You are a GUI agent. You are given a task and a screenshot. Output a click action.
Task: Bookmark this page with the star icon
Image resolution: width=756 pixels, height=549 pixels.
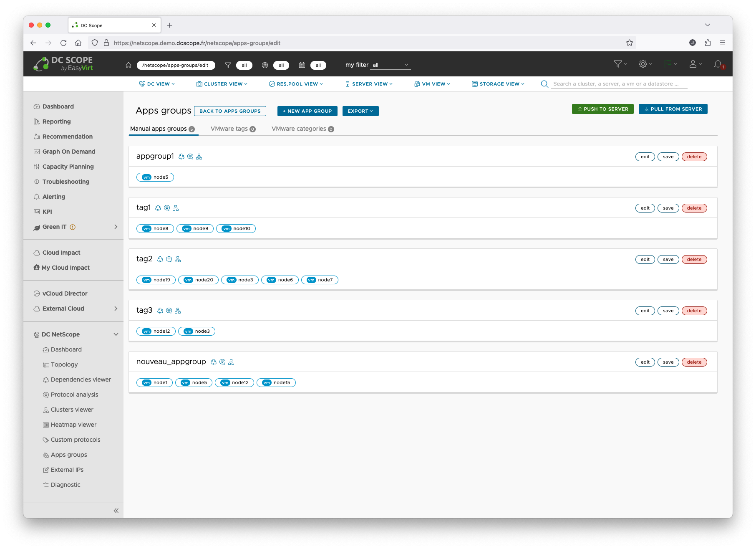tap(630, 43)
